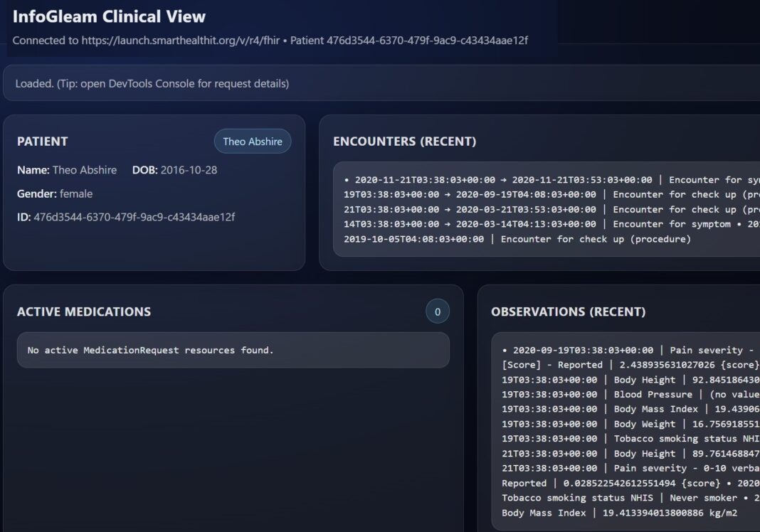Click the patient ID value in card
This screenshot has height=532, width=760.
pos(134,217)
